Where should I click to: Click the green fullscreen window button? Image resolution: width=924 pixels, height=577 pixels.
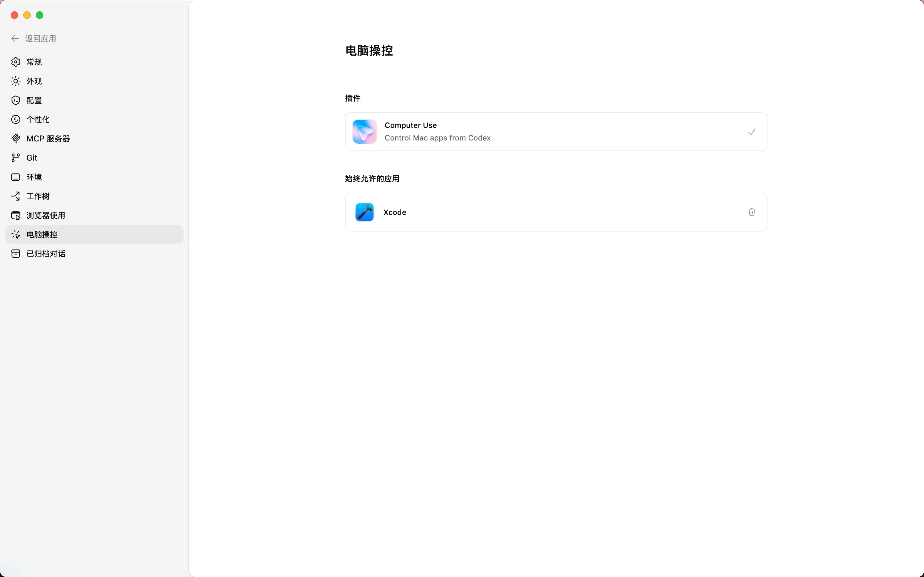click(40, 15)
